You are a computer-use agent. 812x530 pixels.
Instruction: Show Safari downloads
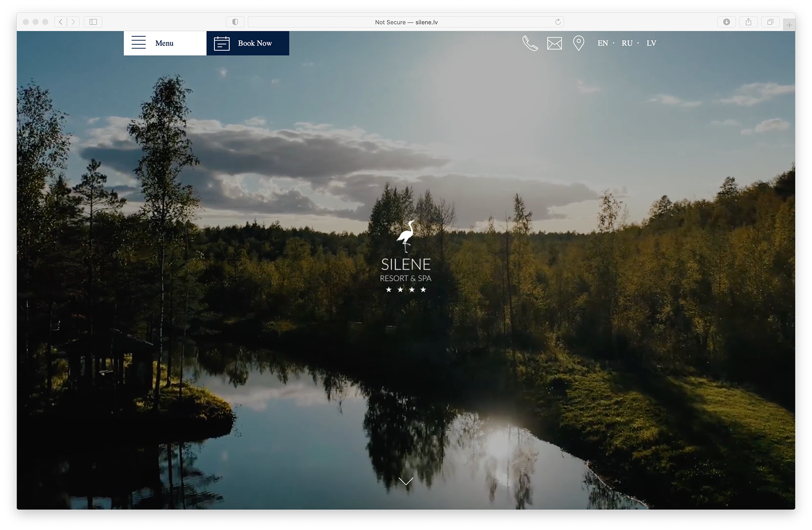click(727, 22)
